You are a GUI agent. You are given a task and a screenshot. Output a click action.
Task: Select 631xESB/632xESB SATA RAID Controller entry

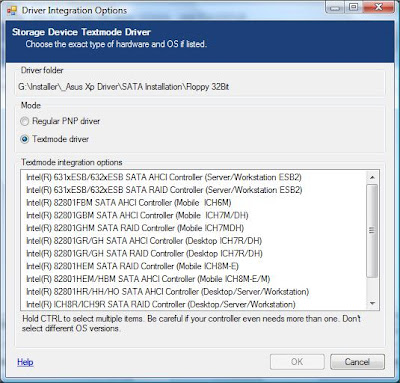193,190
